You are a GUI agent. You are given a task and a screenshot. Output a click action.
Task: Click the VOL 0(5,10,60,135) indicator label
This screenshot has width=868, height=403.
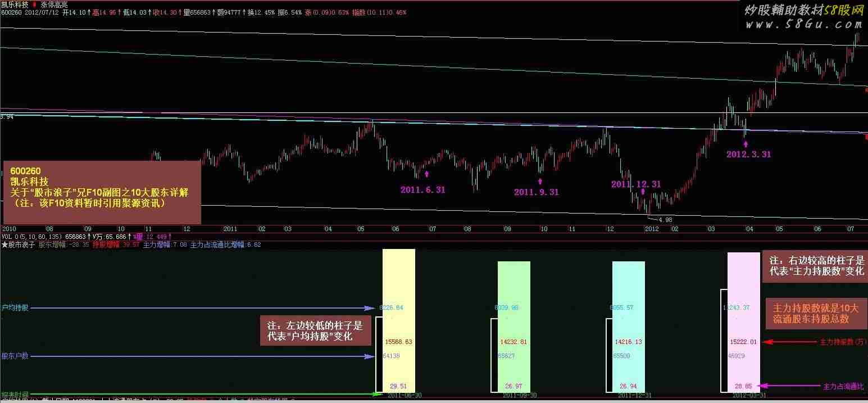pos(32,237)
